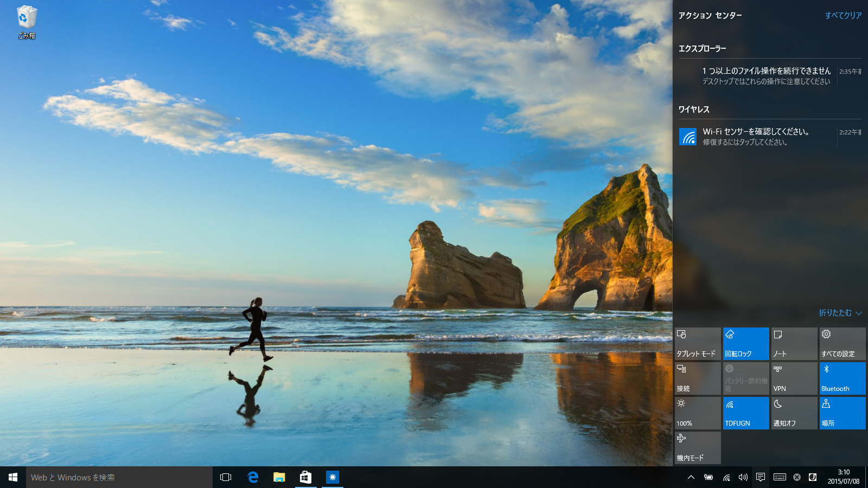Viewport: 868px width, 488px height.
Task: Click the 100% brightness tile
Action: 698,413
